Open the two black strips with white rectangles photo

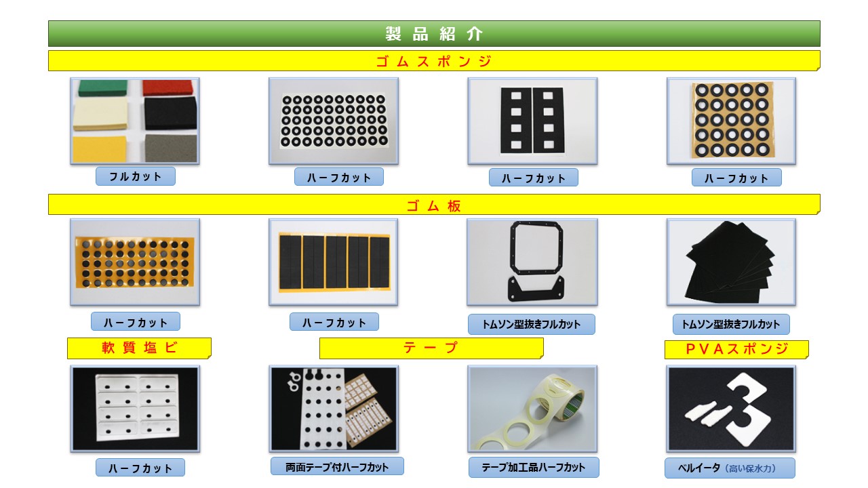tap(532, 121)
